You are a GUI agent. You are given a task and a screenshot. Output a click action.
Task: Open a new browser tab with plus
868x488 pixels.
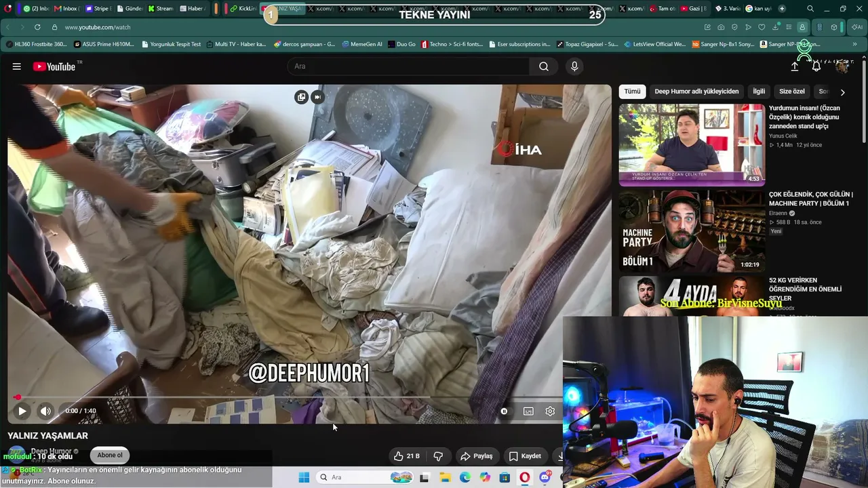click(782, 9)
